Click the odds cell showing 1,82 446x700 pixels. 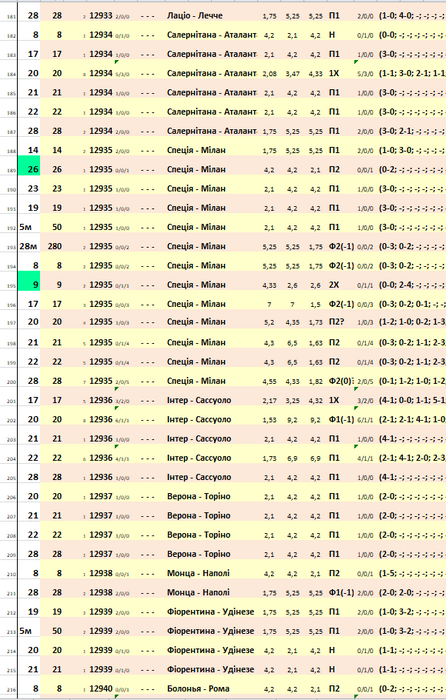[316, 382]
